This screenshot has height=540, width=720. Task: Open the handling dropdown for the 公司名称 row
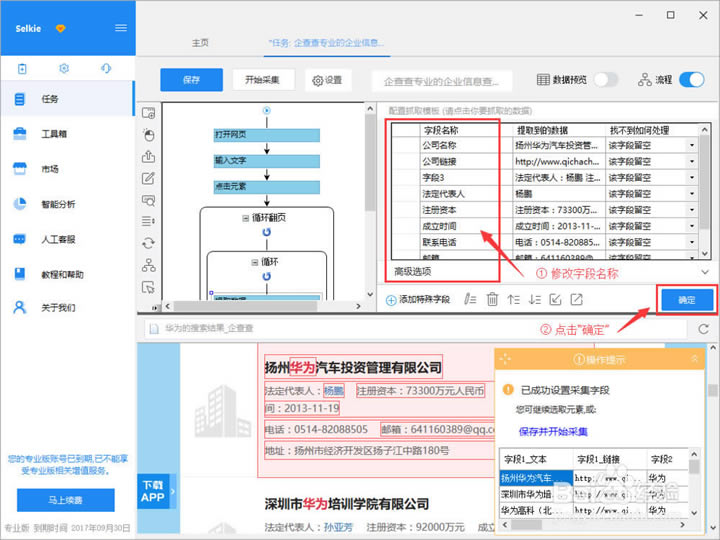(x=691, y=145)
